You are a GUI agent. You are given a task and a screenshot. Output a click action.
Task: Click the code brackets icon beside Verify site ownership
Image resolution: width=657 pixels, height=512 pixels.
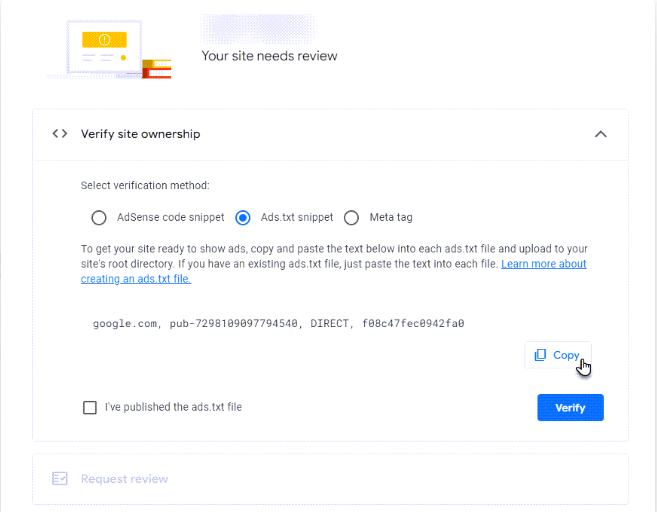(60, 134)
